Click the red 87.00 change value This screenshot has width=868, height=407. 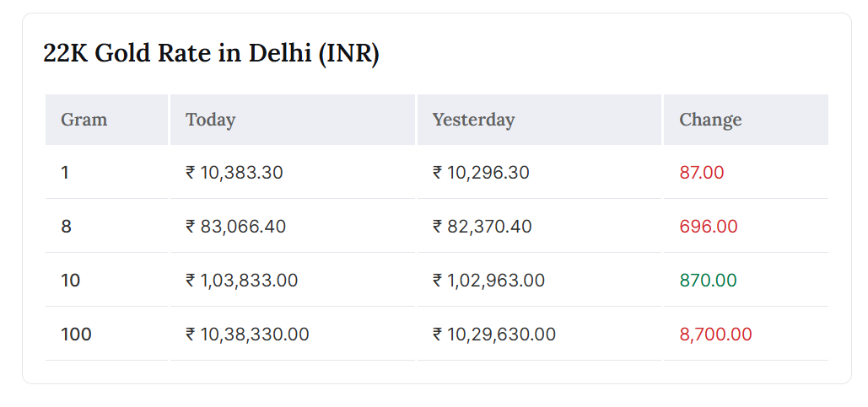(x=702, y=173)
